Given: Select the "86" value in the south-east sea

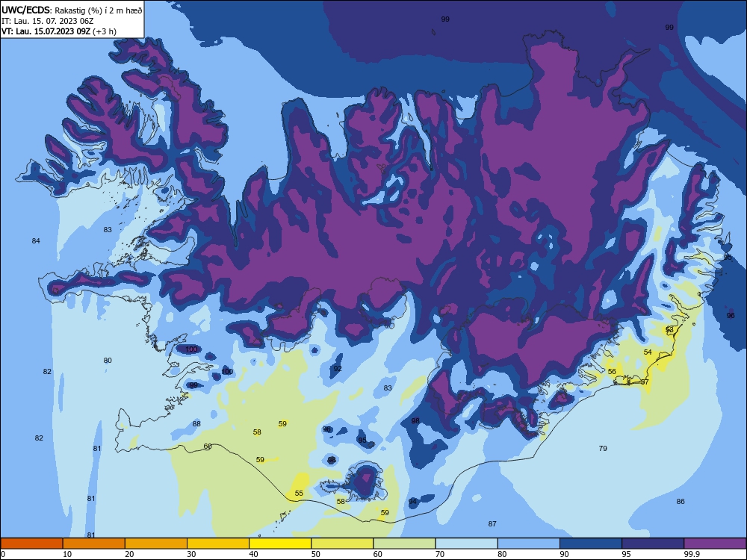Looking at the screenshot, I should [681, 502].
